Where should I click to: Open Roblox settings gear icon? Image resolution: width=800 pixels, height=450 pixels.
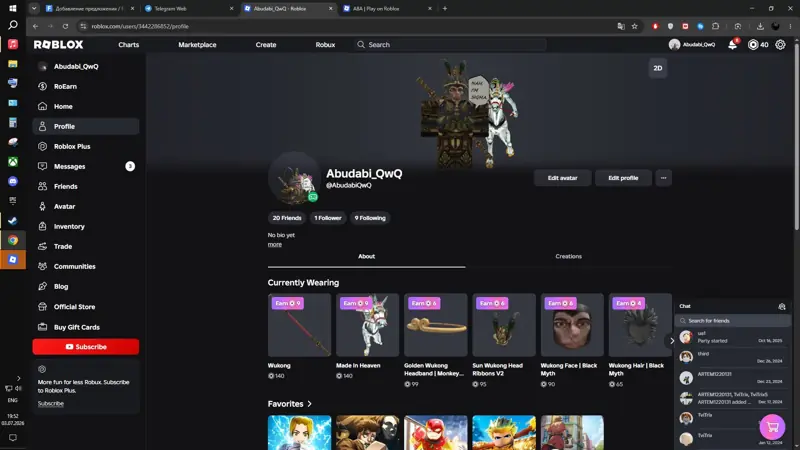[780, 45]
